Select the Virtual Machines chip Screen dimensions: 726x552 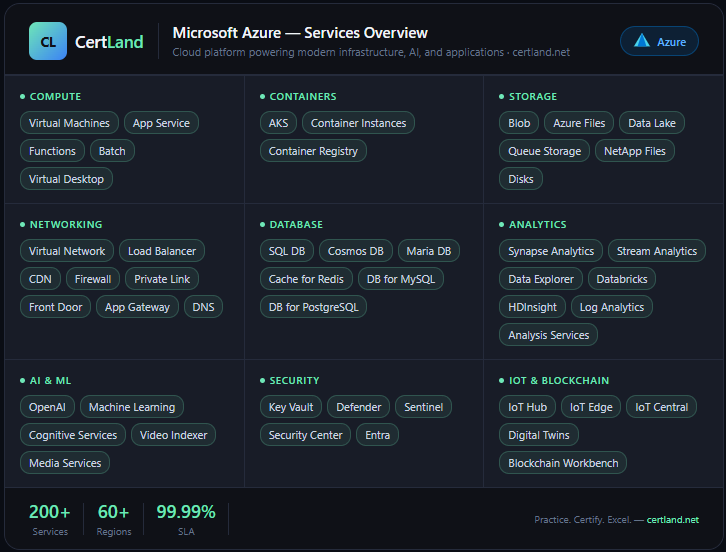69,123
